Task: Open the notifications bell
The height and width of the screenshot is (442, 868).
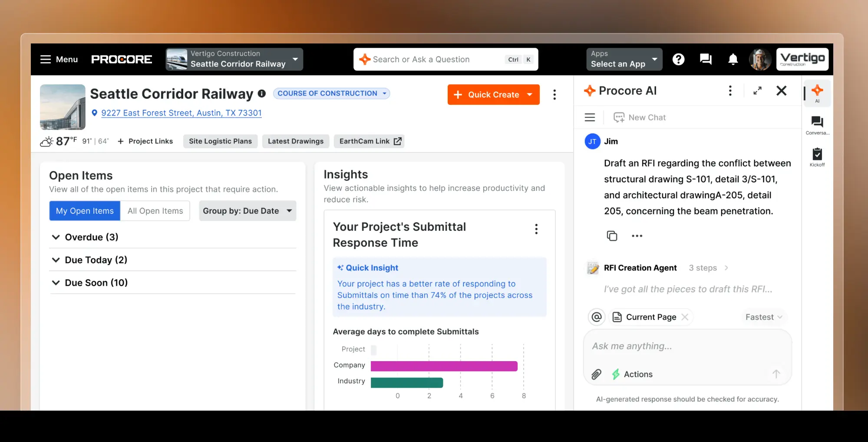Action: click(733, 60)
